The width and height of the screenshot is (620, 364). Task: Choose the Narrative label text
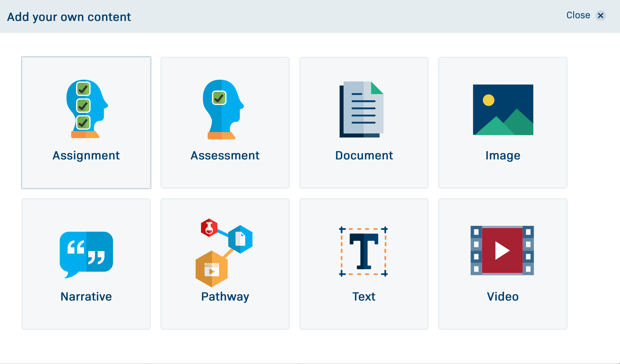coord(86,297)
